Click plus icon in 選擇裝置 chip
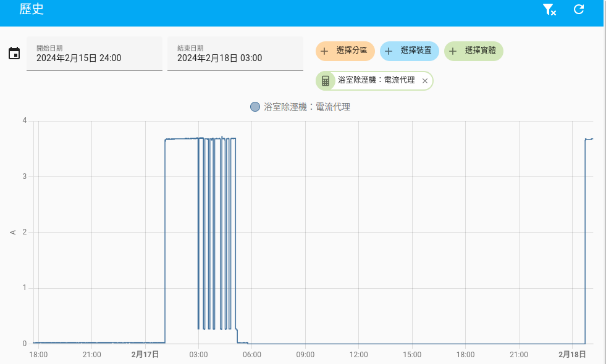Image resolution: width=606 pixels, height=364 pixels. pyautogui.click(x=389, y=51)
